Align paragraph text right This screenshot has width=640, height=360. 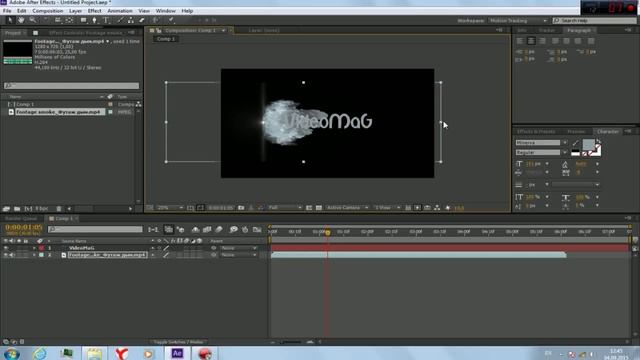point(542,41)
